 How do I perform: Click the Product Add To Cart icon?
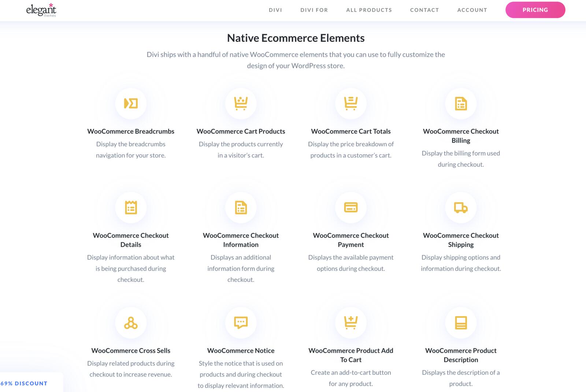[351, 322]
